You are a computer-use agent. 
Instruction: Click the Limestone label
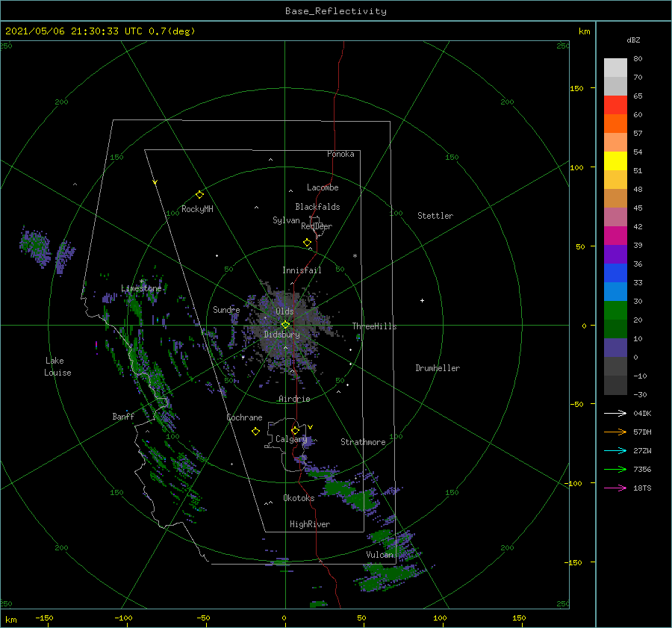click(141, 288)
